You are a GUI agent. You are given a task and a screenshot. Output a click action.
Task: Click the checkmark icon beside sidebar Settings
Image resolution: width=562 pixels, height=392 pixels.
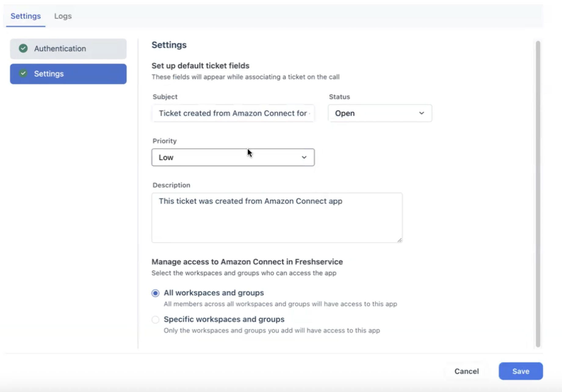23,73
